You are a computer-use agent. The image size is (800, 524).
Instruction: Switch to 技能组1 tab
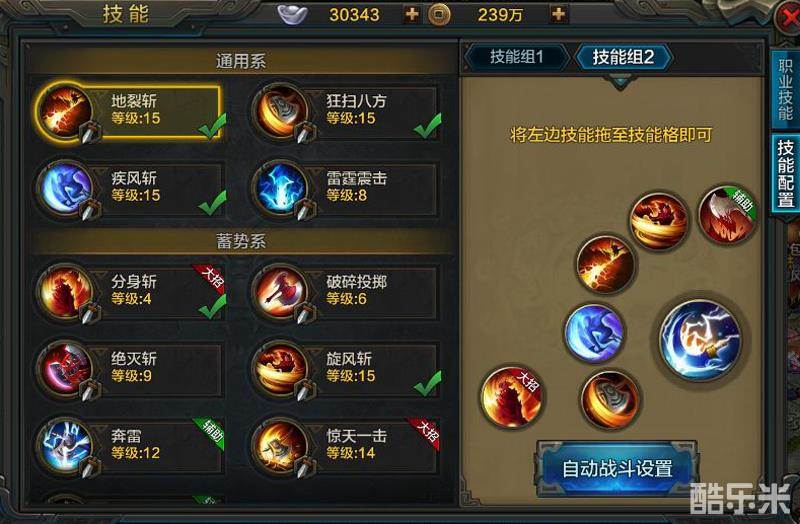(x=516, y=57)
